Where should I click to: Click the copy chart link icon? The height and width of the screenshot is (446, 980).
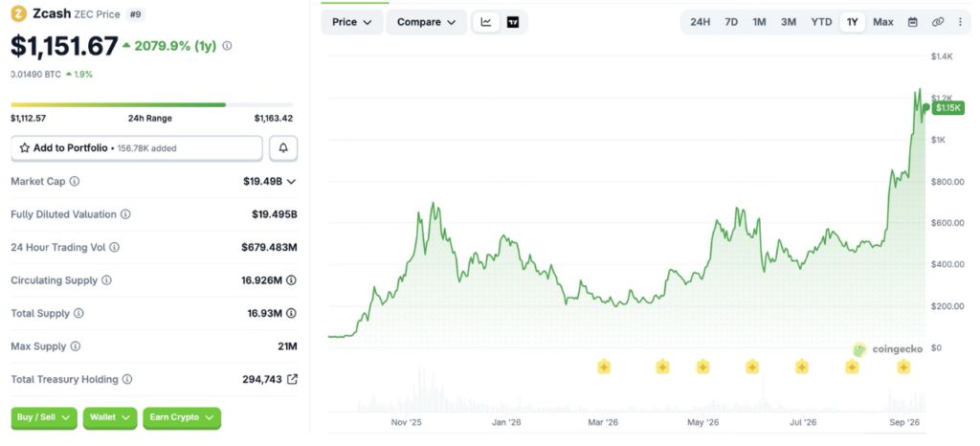(x=938, y=22)
